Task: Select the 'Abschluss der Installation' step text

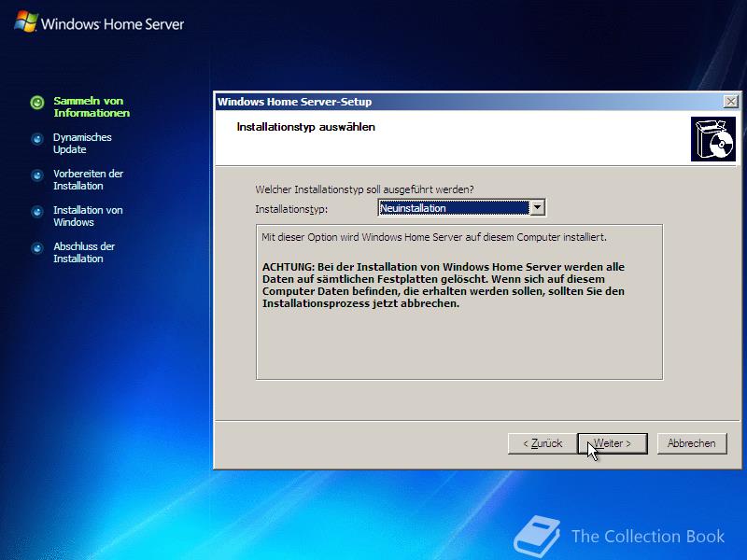Action: pyautogui.click(x=84, y=252)
